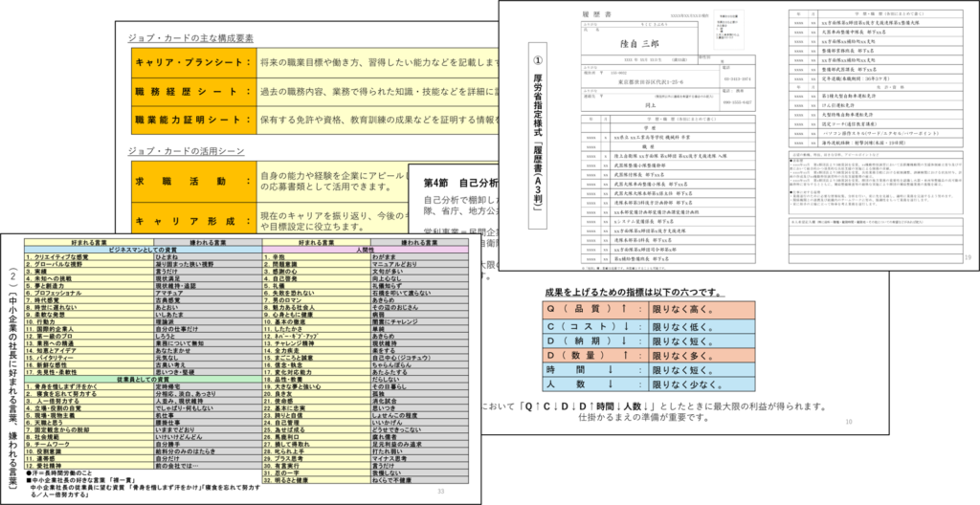Click the cell 自己中心(ジコチュウ)
Screen dimensions: 980x505
pos(419,358)
